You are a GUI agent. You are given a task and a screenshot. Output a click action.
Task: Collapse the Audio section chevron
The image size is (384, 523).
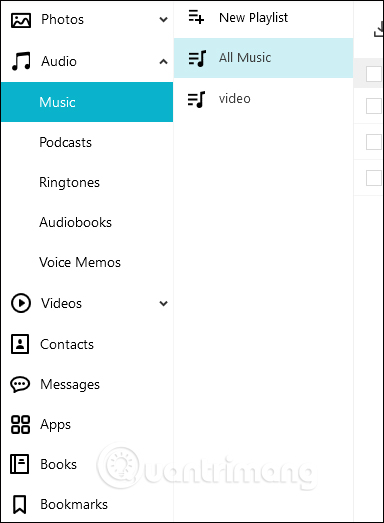click(163, 62)
